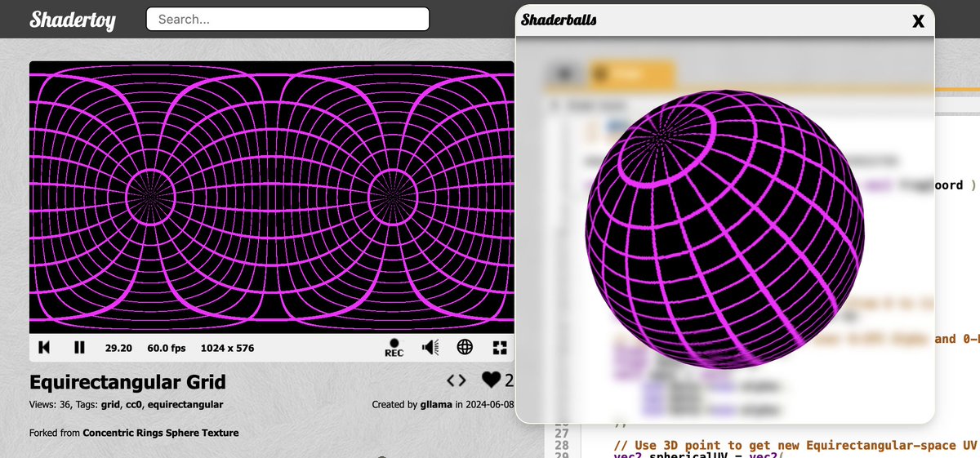The height and width of the screenshot is (458, 980).
Task: Click the 60.0 fps readout
Action: 167,348
